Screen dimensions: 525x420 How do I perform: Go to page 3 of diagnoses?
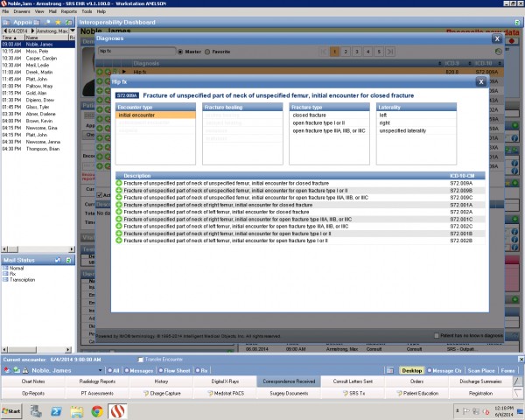tap(357, 52)
